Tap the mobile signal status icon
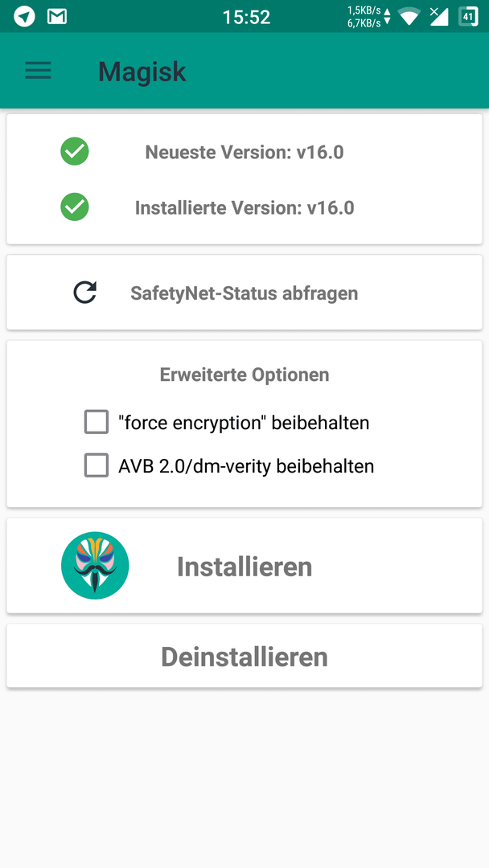Screen dimensions: 489x868 [439, 17]
